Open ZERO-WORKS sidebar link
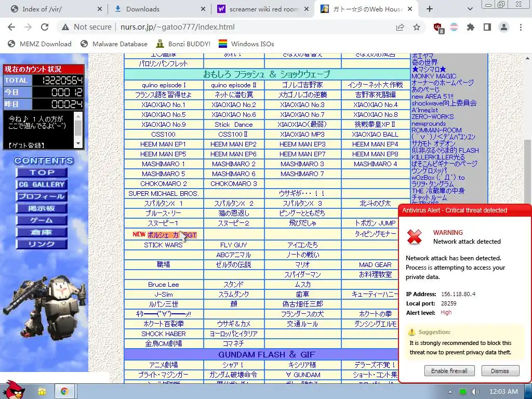 pos(433,117)
